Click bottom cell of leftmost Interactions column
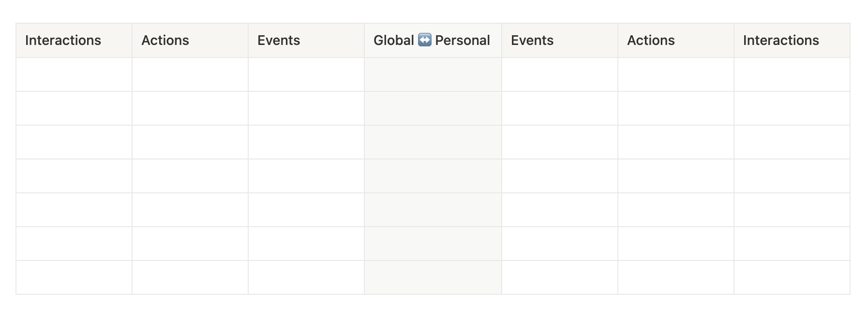This screenshot has height=318, width=868. point(74,277)
